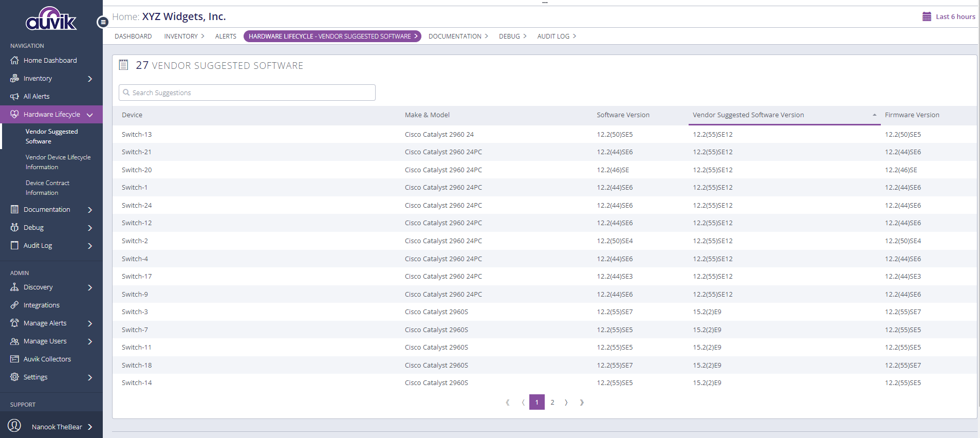Expand the Settings sidebar chevron
This screenshot has width=980, height=438.
tap(90, 377)
